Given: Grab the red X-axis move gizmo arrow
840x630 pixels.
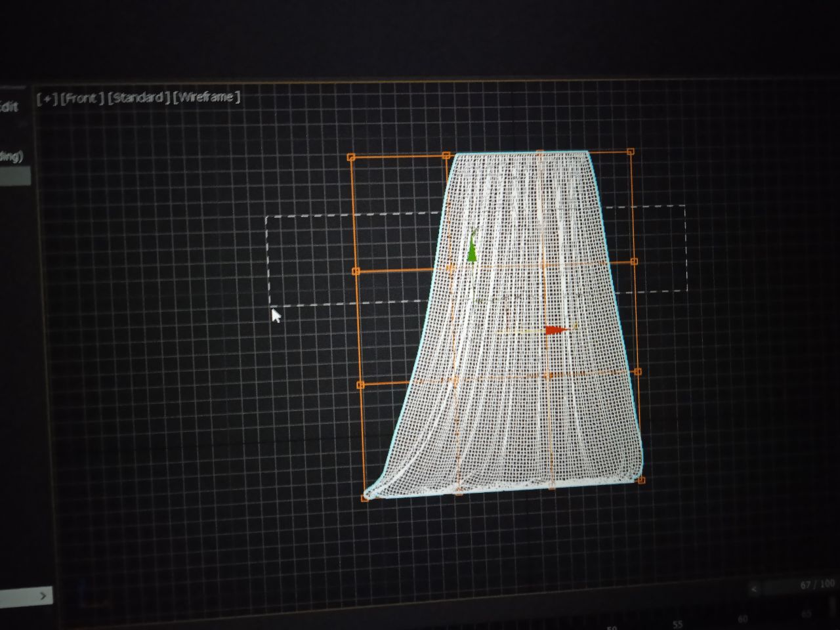Looking at the screenshot, I should coord(557,330).
